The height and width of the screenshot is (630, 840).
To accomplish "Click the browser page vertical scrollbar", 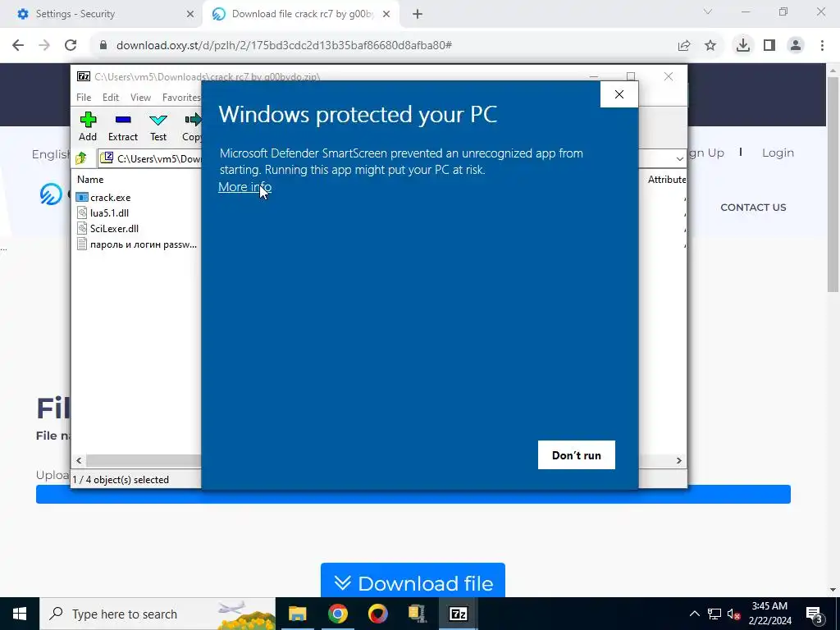I will (833, 184).
